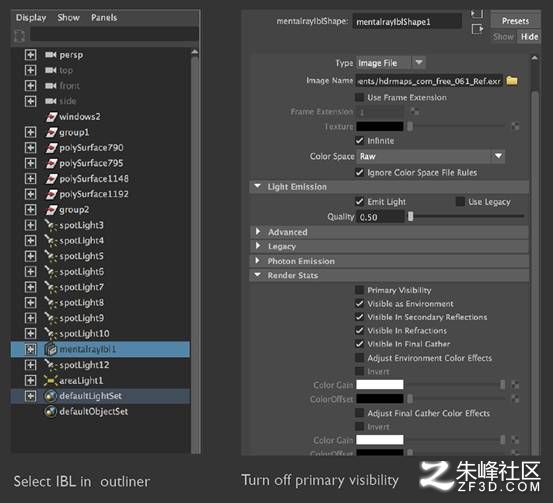Click the Quality value field 0.50
Viewport: 553px width, 503px height.
[x=380, y=217]
